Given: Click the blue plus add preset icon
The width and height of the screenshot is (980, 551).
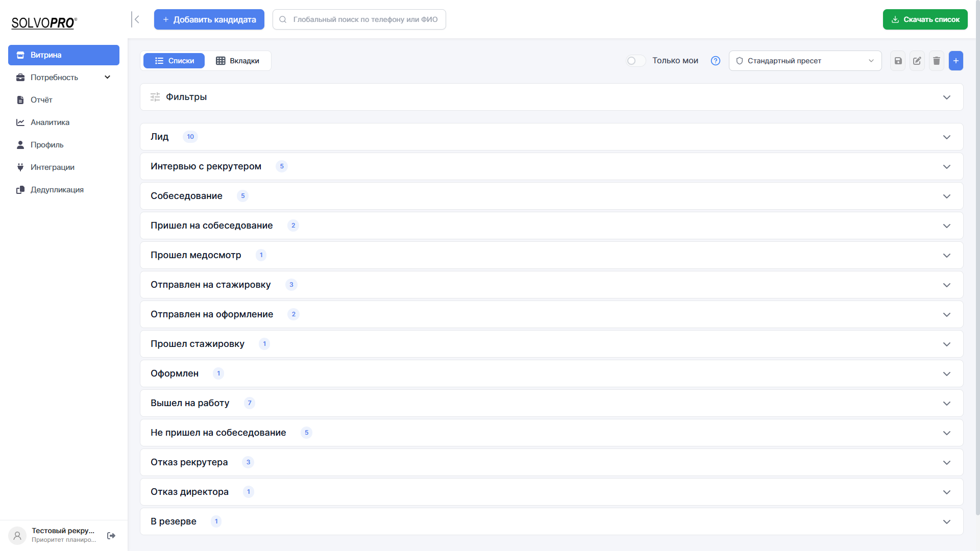Looking at the screenshot, I should tap(956, 61).
